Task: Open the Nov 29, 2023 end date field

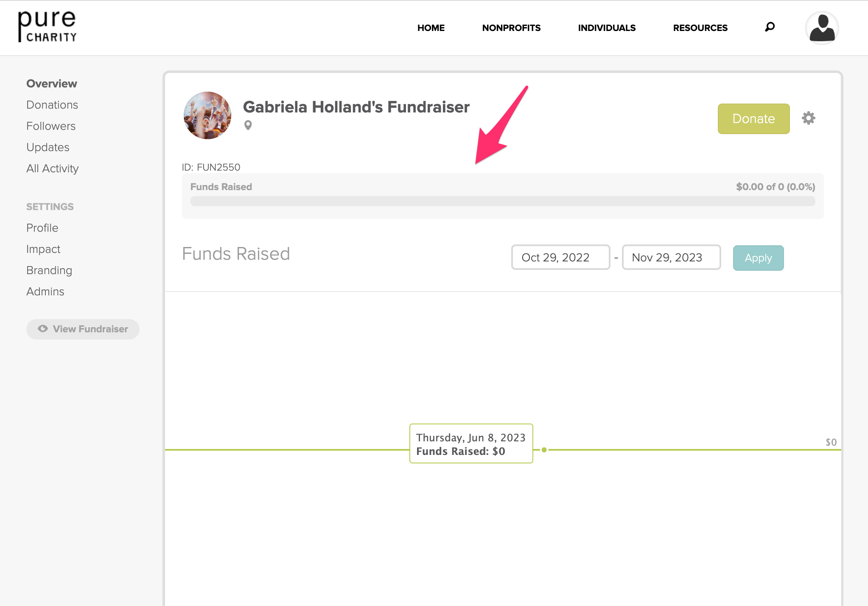Action: click(x=671, y=257)
